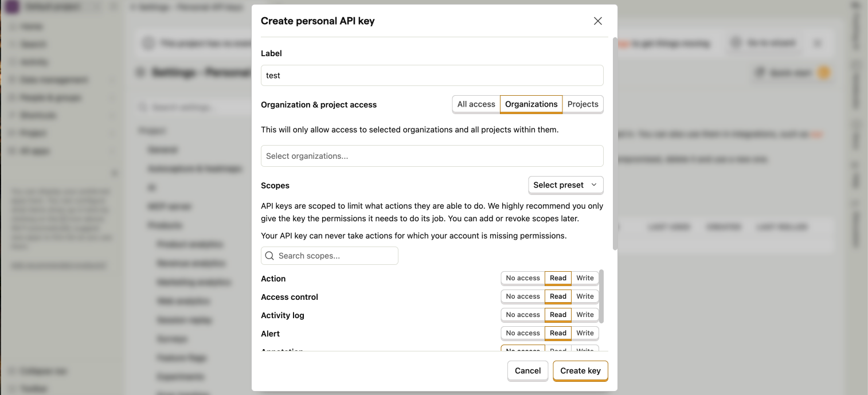868x395 pixels.
Task: Set Action scope to No access
Action: 522,278
